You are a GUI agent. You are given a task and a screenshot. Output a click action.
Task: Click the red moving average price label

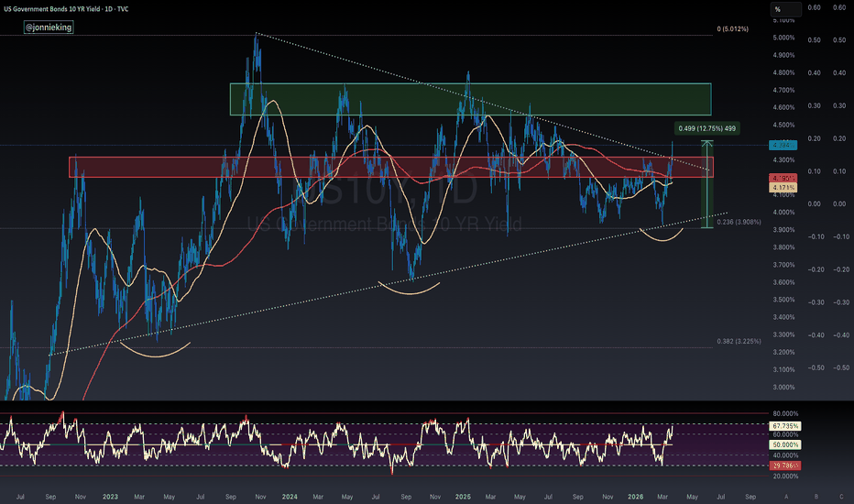pos(784,177)
